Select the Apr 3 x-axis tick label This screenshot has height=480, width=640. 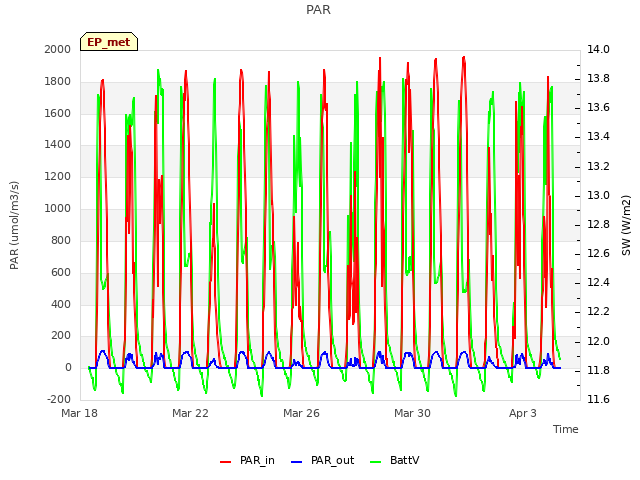523,413
